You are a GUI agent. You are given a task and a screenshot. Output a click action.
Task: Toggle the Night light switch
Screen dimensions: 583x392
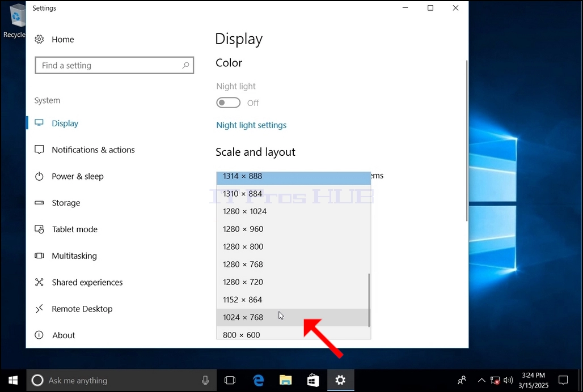229,103
